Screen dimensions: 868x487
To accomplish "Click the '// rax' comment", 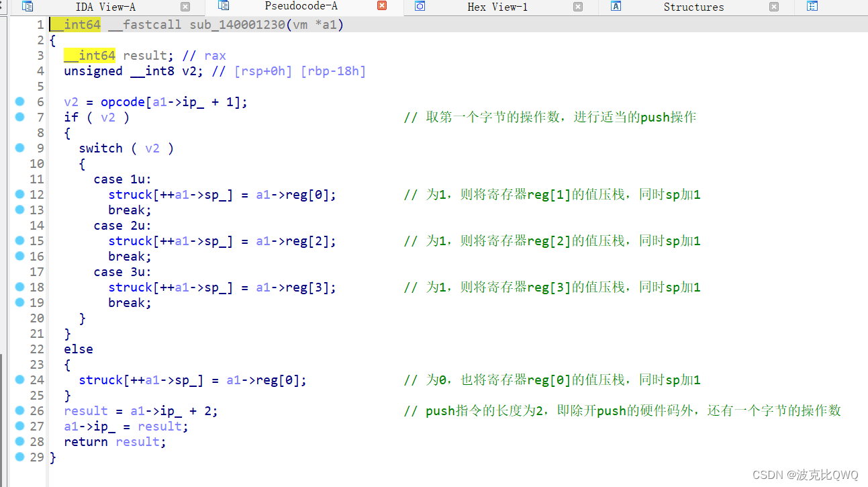I will pyautogui.click(x=204, y=56).
